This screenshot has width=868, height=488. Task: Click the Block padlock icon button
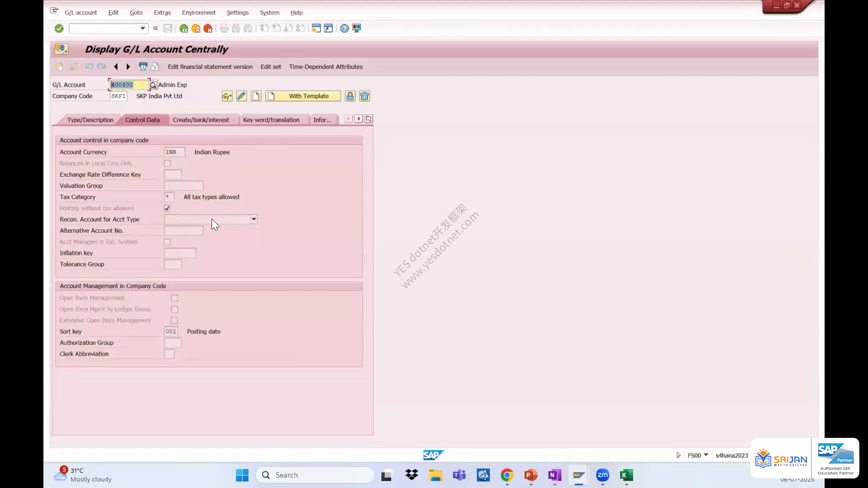[350, 96]
